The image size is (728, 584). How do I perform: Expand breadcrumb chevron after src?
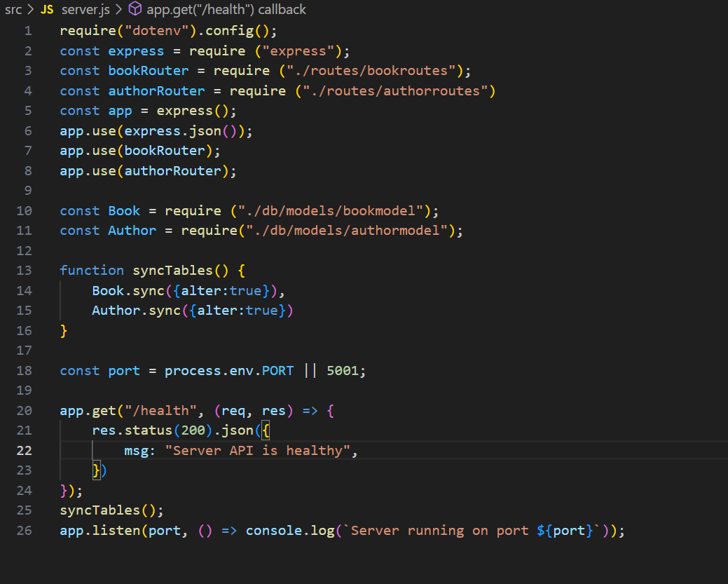[x=31, y=9]
